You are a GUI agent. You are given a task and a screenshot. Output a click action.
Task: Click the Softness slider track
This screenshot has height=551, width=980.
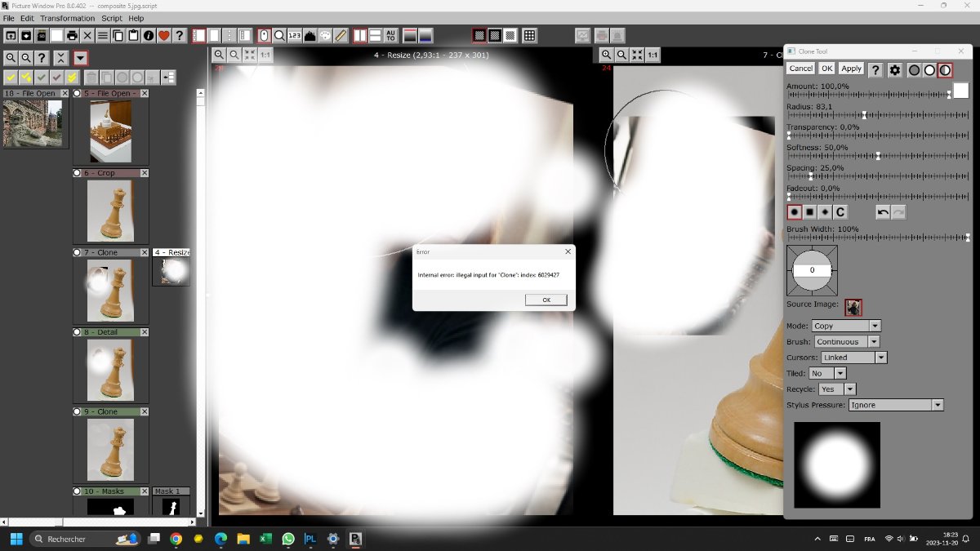878,156
